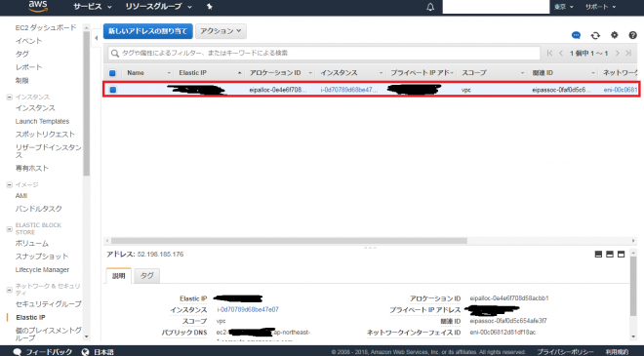Viewport: 644px width, 356px height.
Task: Open the リソースグループ dropdown
Action: coord(158,7)
